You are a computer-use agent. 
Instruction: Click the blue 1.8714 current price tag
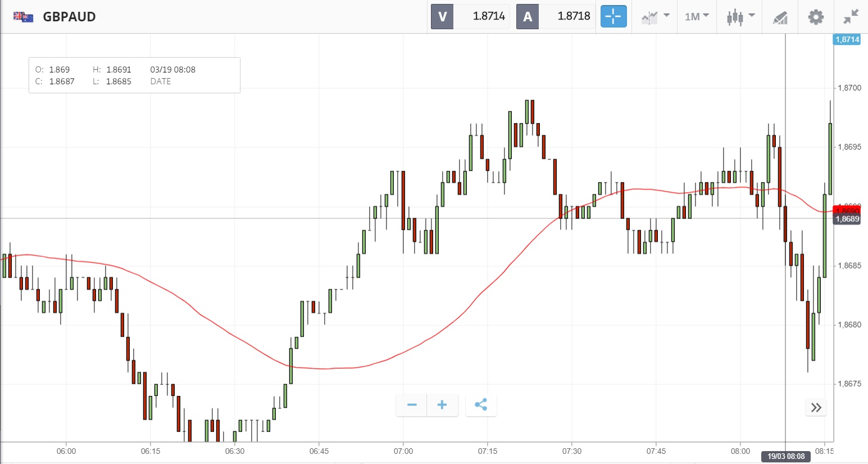point(847,39)
